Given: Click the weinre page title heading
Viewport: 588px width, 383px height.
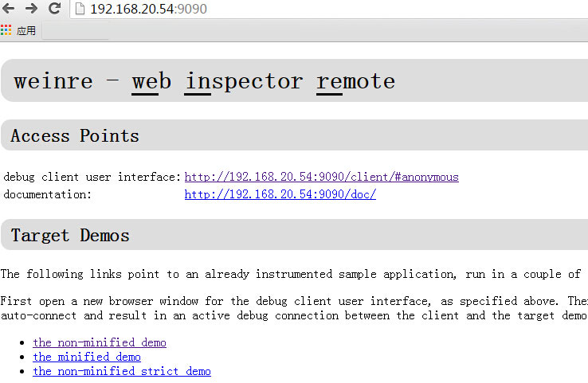Looking at the screenshot, I should tap(205, 81).
